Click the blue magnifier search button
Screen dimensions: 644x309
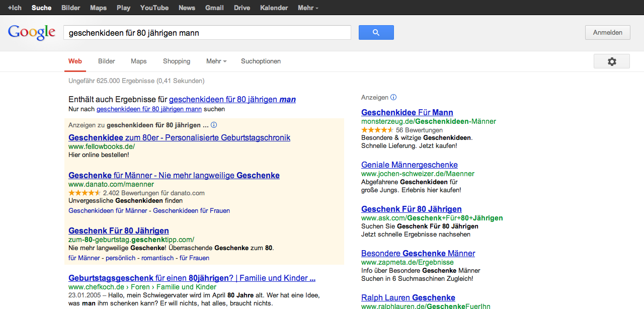tap(376, 33)
